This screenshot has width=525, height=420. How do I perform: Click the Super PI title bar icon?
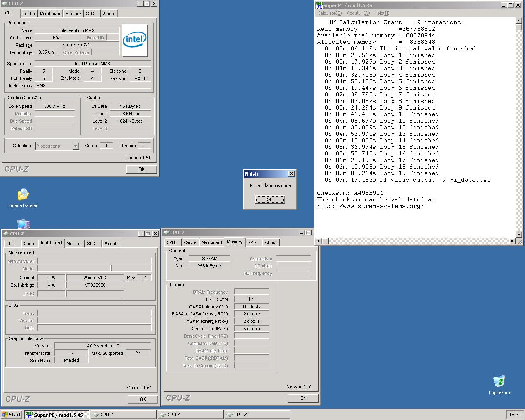[x=319, y=5]
